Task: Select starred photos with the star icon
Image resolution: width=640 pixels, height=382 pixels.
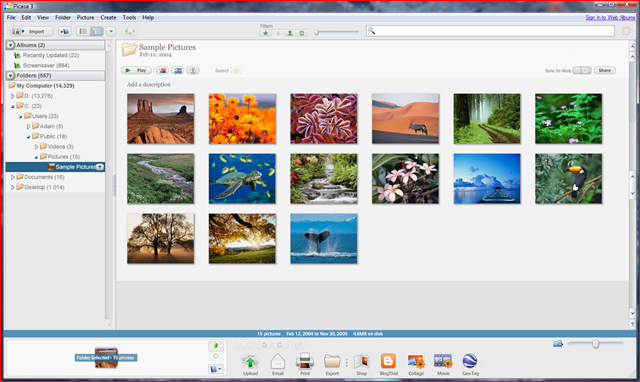Action: click(236, 71)
